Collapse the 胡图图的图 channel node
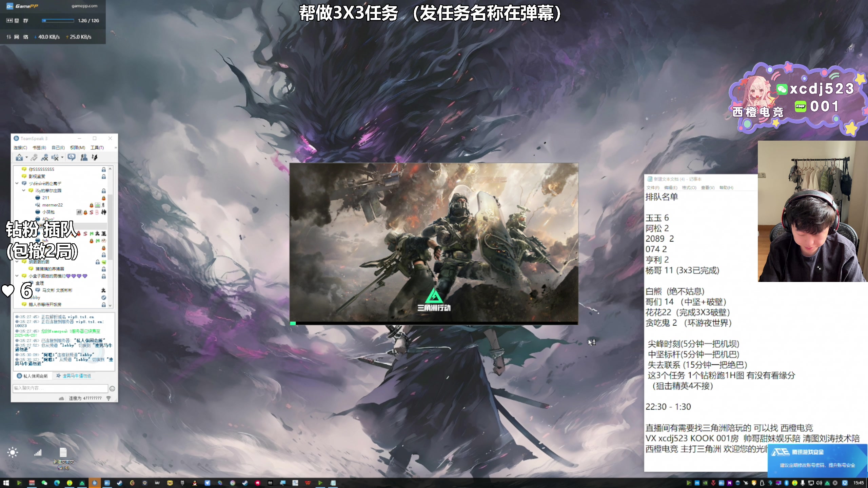 (x=17, y=262)
